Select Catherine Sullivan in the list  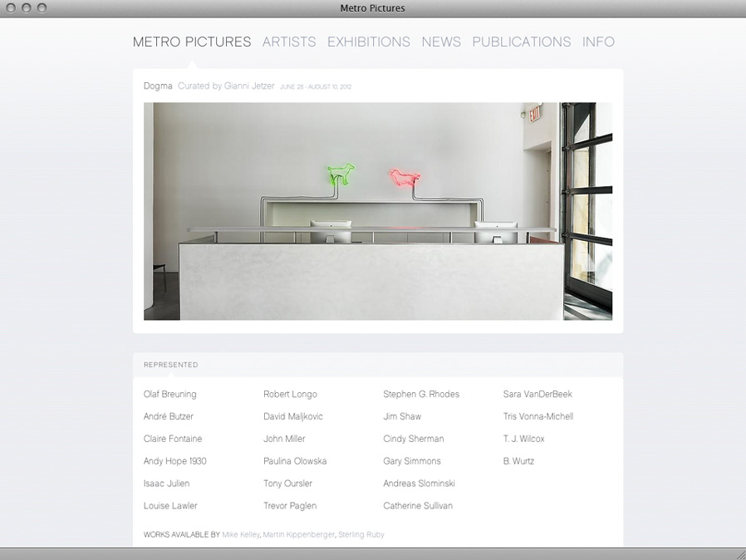click(418, 506)
